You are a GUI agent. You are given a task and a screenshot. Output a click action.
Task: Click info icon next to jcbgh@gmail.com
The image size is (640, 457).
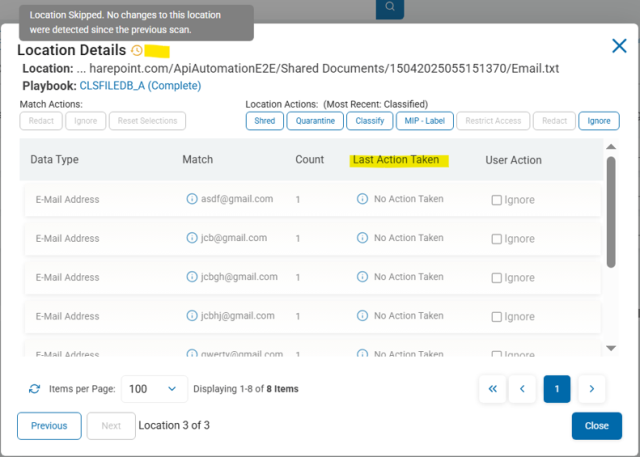(192, 277)
